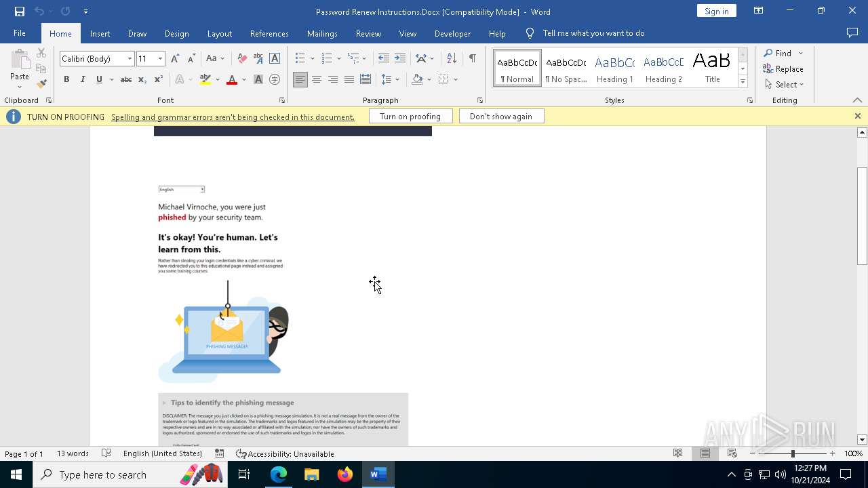Toggle Bold formatting
The width and height of the screenshot is (868, 488).
coord(66,79)
